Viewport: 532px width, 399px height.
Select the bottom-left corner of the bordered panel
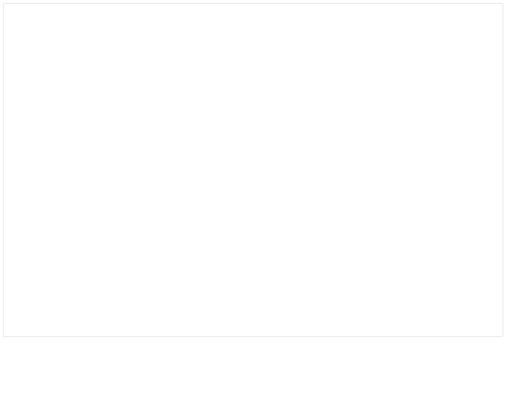click(x=4, y=336)
